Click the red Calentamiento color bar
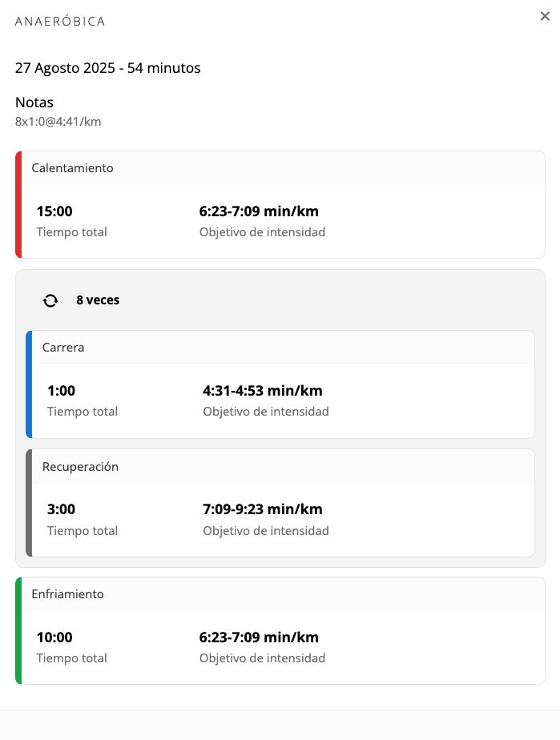The width and height of the screenshot is (560, 740). (x=18, y=204)
